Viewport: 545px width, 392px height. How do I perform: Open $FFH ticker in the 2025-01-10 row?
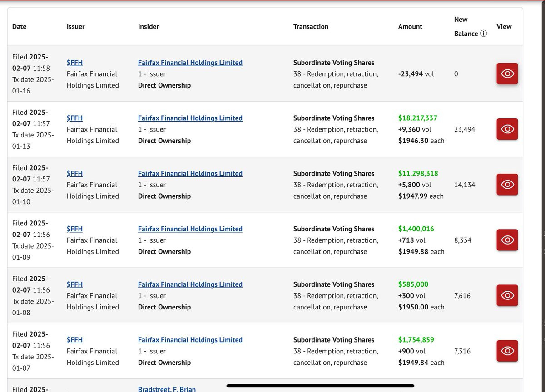pyautogui.click(x=74, y=173)
